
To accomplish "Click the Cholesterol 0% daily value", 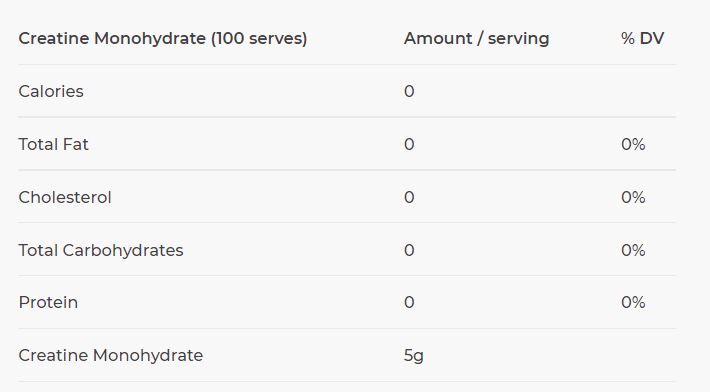I will point(633,197).
